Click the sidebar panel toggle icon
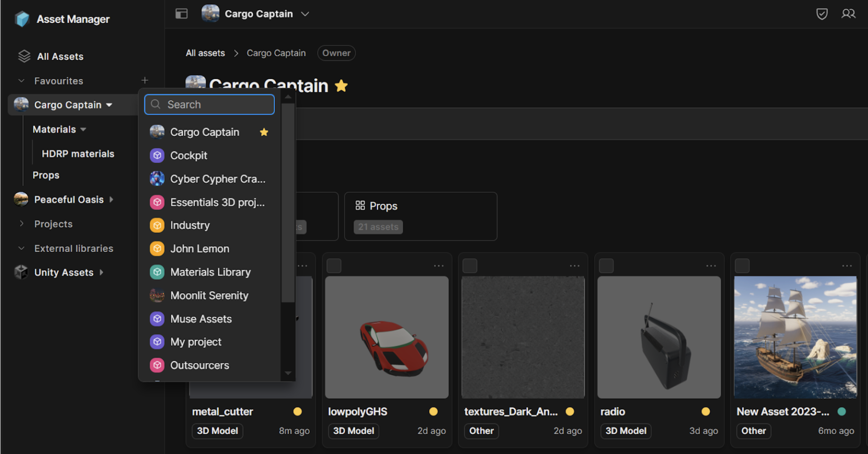This screenshot has width=868, height=454. click(x=181, y=13)
